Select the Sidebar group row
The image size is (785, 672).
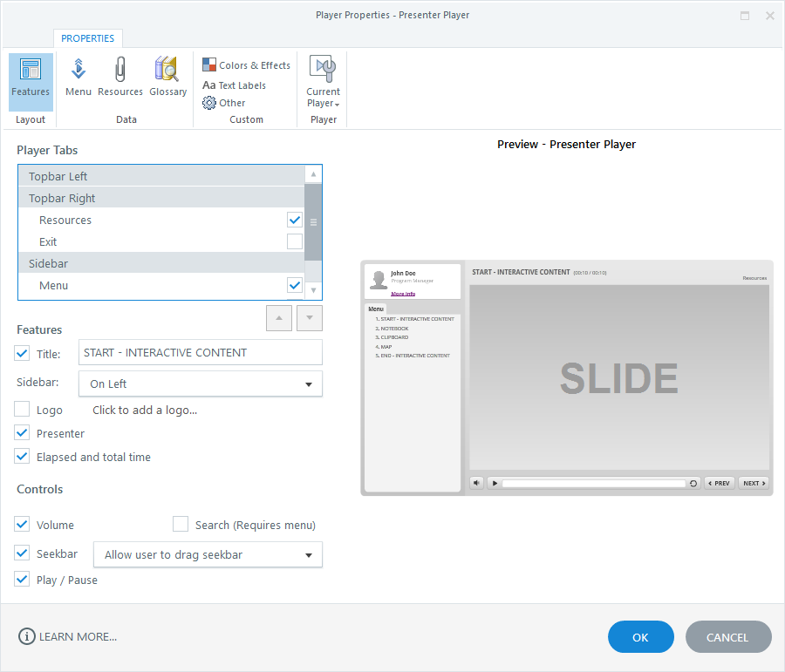[161, 263]
